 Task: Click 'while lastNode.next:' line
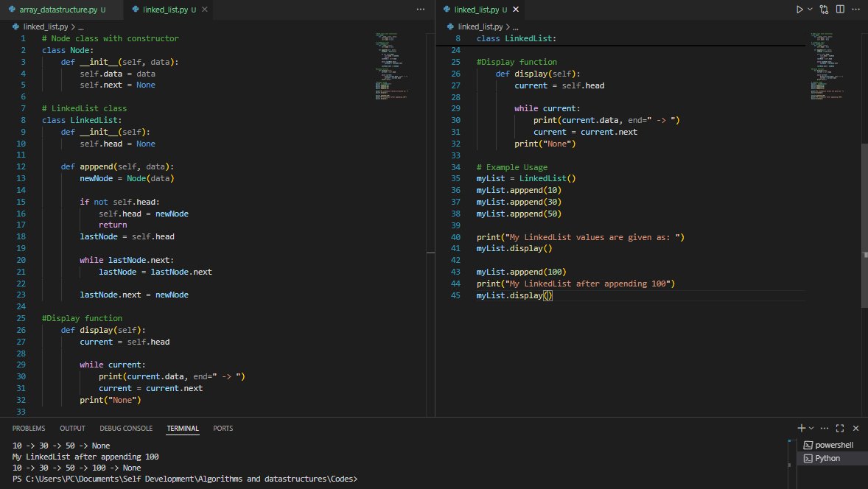127,260
